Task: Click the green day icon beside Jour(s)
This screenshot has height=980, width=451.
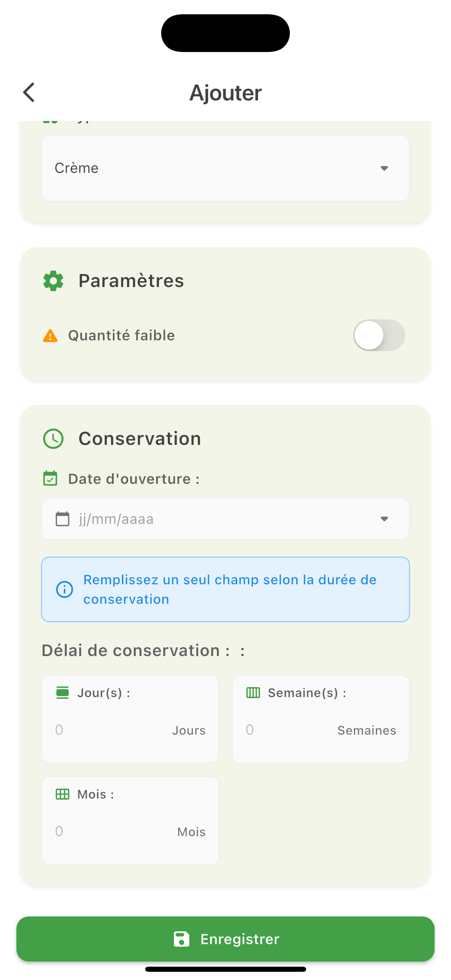Action: 63,693
